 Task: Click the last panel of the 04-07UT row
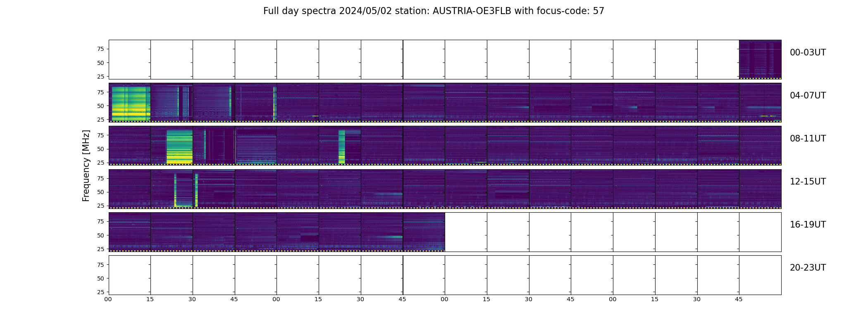760,103
